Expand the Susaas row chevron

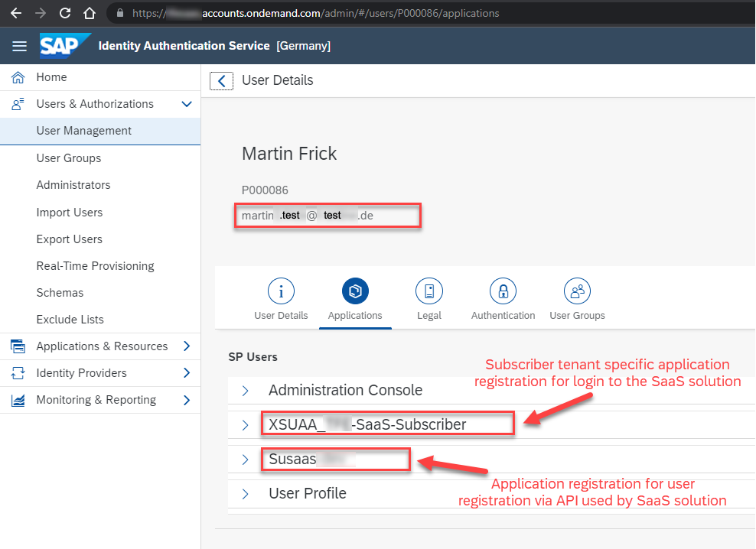[245, 460]
